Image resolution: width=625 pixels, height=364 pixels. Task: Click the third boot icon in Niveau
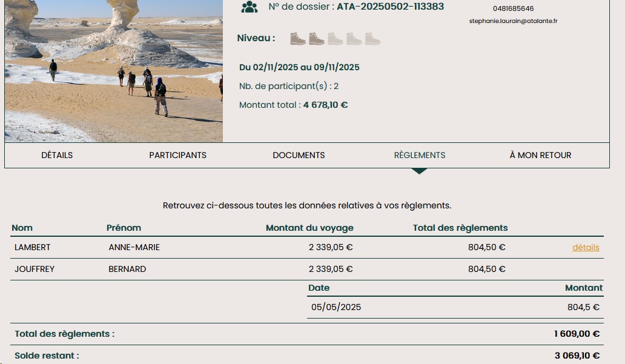(335, 39)
